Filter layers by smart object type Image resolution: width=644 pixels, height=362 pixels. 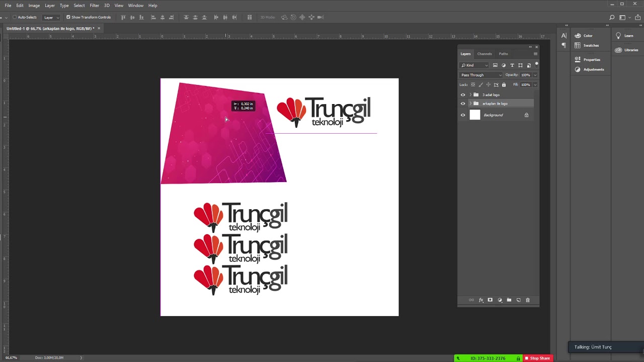coord(529,65)
